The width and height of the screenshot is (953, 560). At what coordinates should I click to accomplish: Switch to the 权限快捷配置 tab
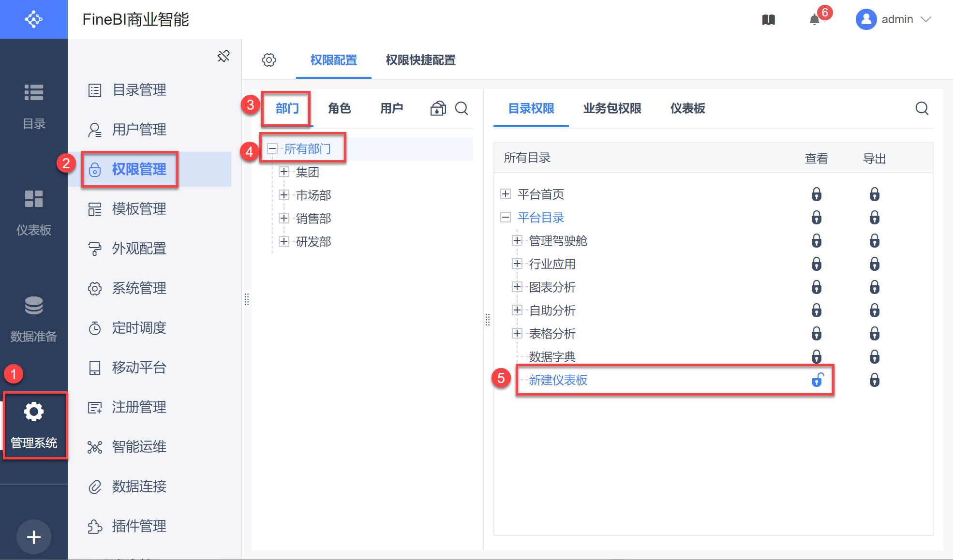[420, 60]
